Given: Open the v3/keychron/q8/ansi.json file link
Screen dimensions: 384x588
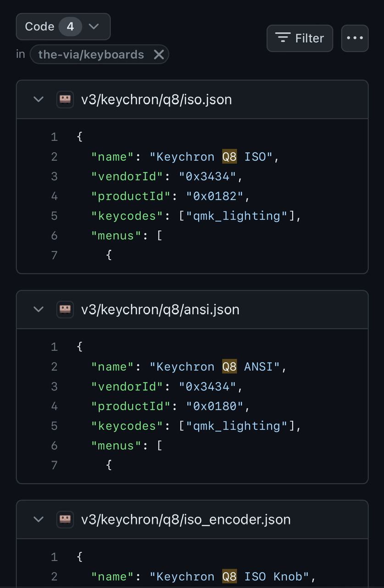Looking at the screenshot, I should (160, 309).
